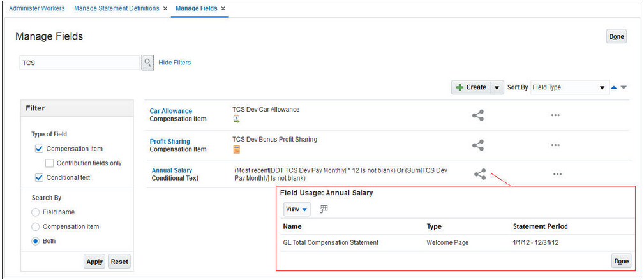This screenshot has height=280, width=644.
Task: Open field usage for Profit Sharing
Action: (x=478, y=145)
